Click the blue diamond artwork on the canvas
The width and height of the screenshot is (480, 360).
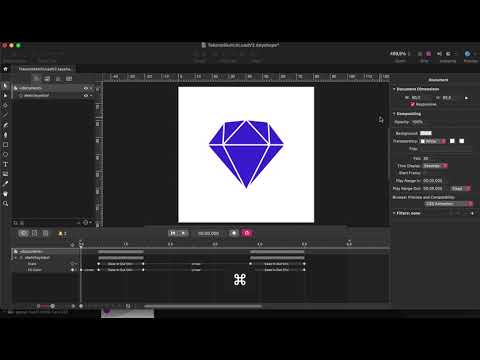coord(246,154)
